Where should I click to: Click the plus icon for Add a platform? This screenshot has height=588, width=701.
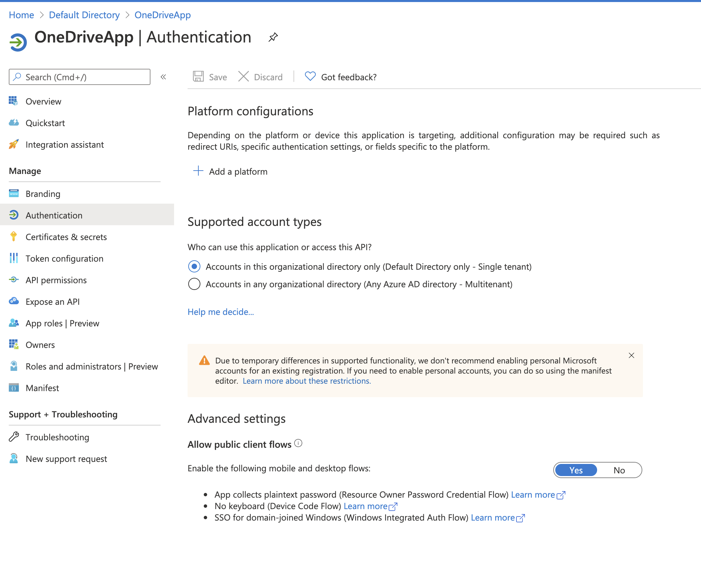point(198,171)
